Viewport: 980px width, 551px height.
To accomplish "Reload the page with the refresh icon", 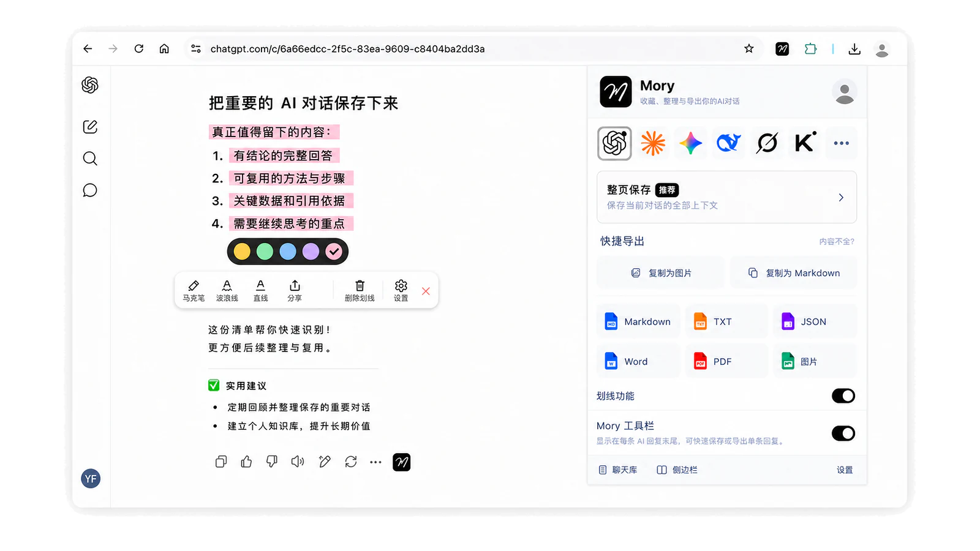I will click(x=139, y=49).
